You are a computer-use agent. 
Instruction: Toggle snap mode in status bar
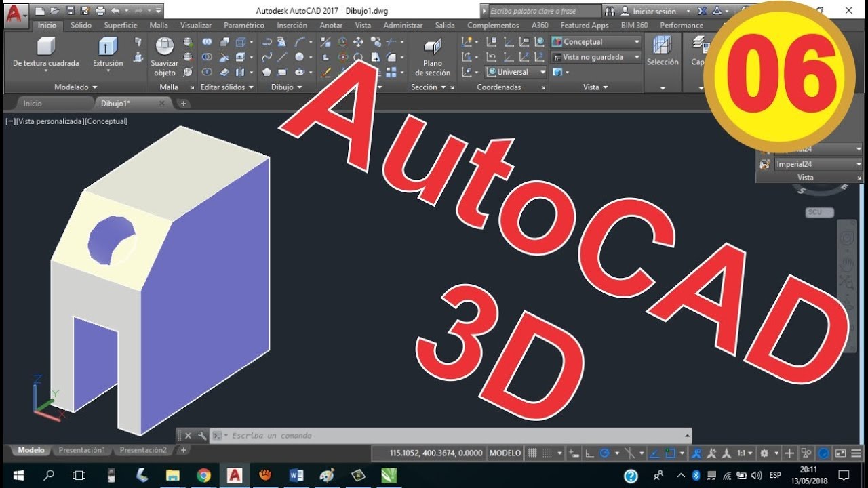547,453
